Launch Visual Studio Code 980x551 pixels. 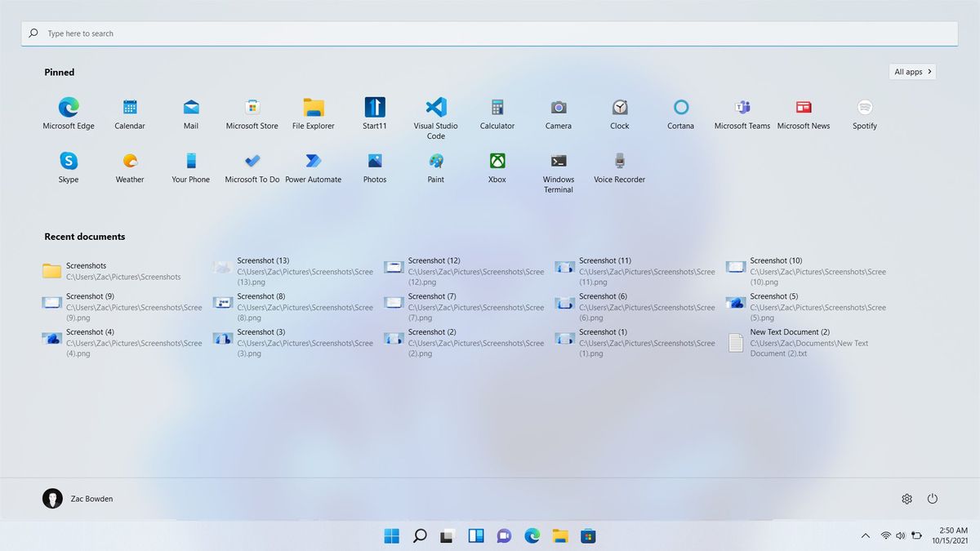tap(435, 109)
